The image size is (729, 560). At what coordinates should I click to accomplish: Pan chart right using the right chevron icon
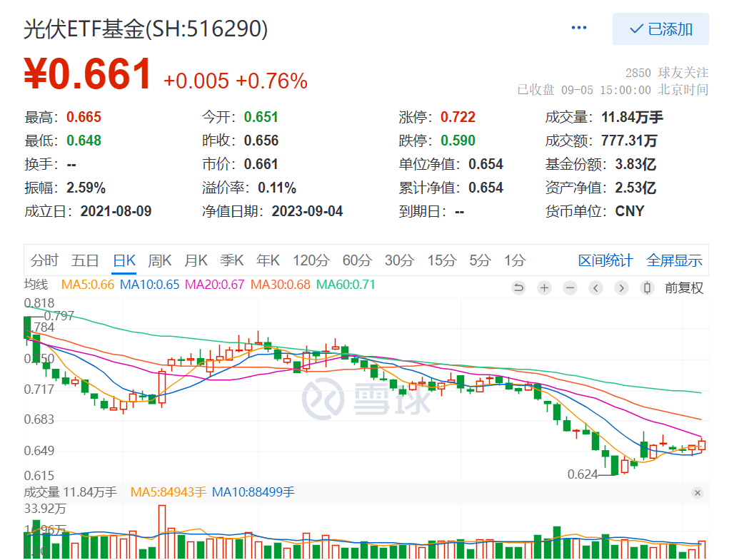(620, 287)
